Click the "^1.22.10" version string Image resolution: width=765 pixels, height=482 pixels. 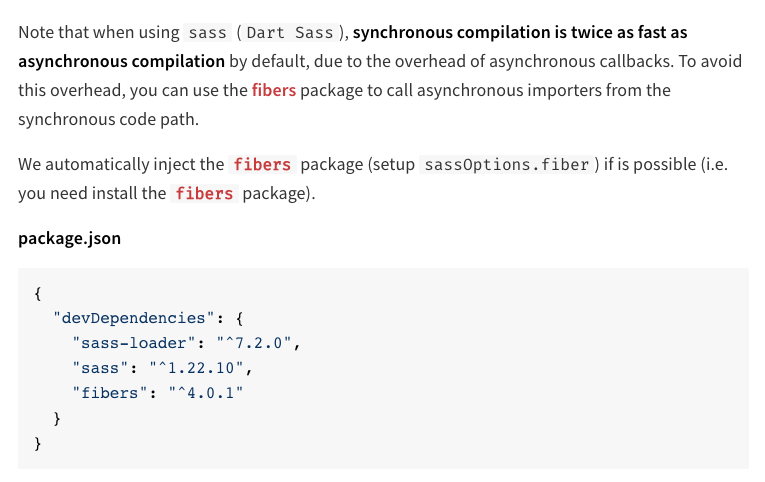[x=196, y=368]
